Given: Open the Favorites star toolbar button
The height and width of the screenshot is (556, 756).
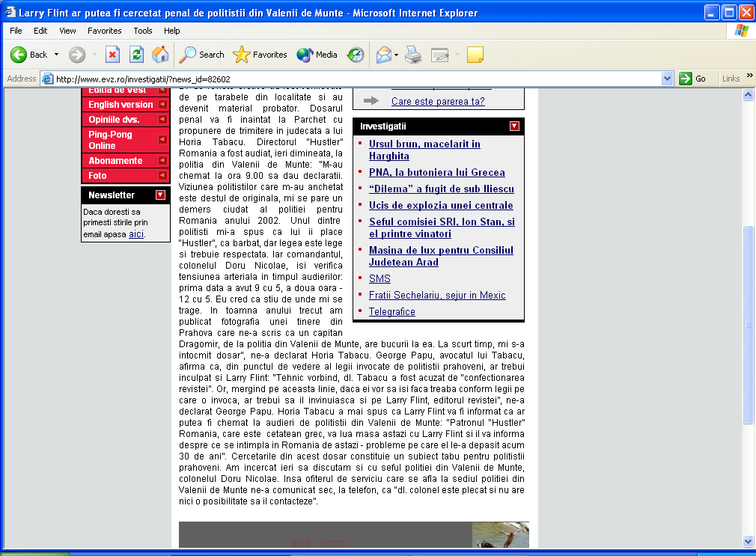Looking at the screenshot, I should pyautogui.click(x=260, y=55).
